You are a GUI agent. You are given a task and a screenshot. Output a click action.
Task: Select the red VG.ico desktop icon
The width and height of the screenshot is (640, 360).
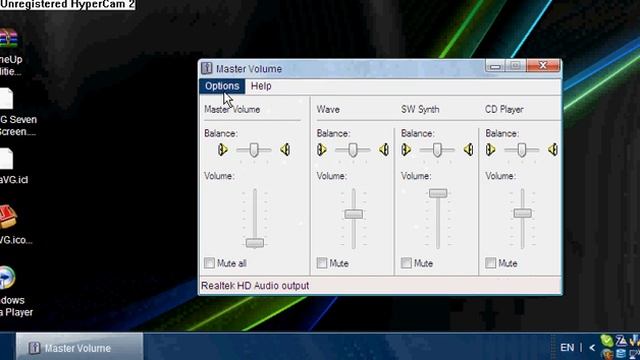pyautogui.click(x=8, y=217)
